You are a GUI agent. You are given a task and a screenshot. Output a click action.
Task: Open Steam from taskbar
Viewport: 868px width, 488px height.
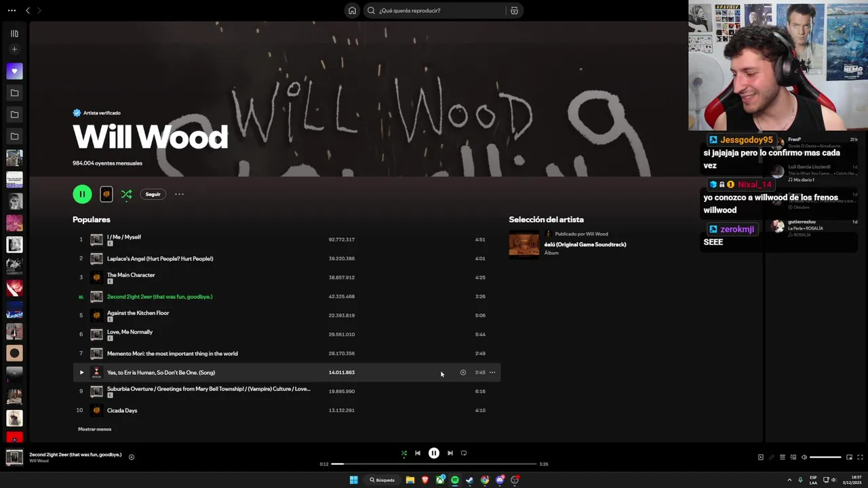[x=469, y=480]
